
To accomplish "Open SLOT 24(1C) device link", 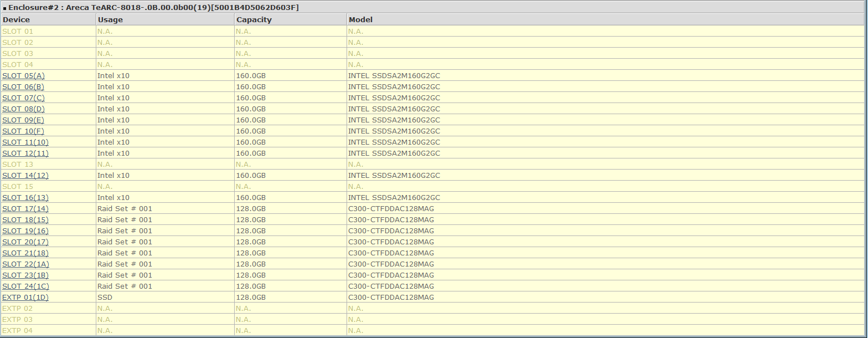I will [x=25, y=286].
